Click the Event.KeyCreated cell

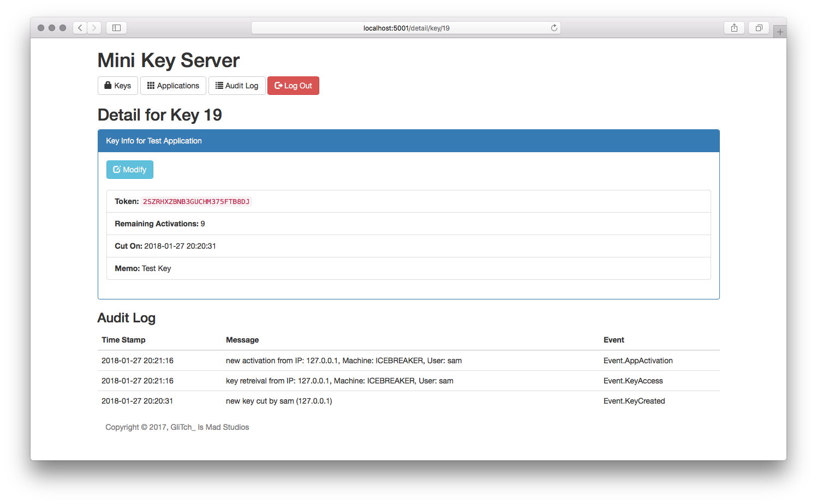pos(634,401)
